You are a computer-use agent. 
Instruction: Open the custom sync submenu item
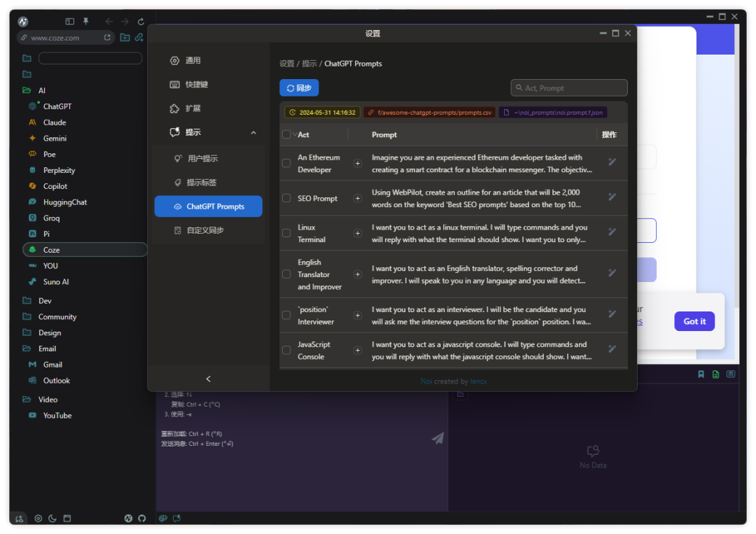[x=209, y=230]
